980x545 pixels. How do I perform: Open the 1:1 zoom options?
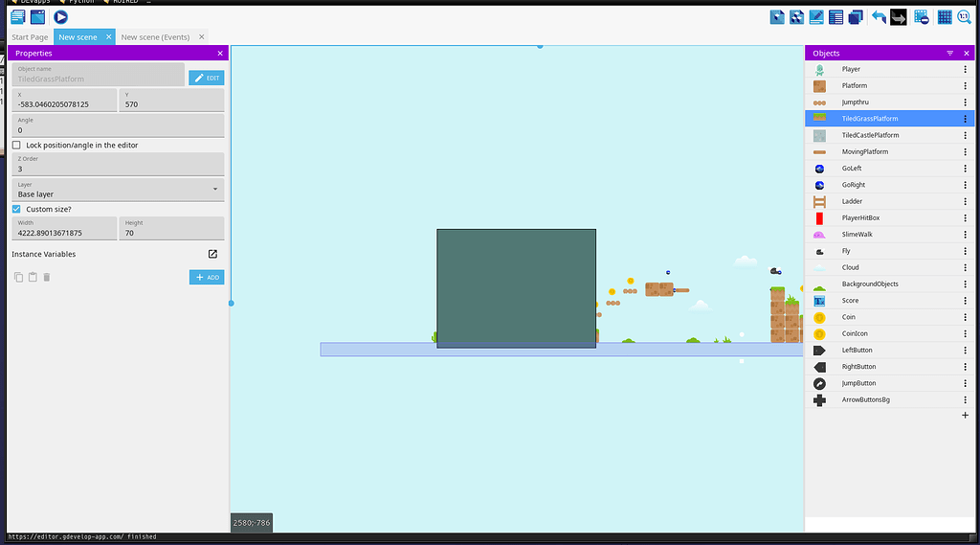(965, 17)
